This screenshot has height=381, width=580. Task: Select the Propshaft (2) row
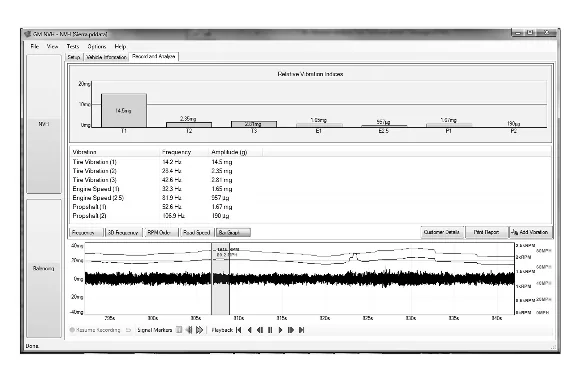click(x=310, y=216)
